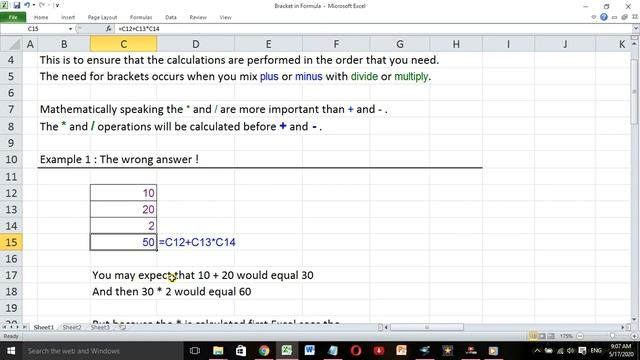Click the Undo arrow icon

pyautogui.click(x=27, y=5)
